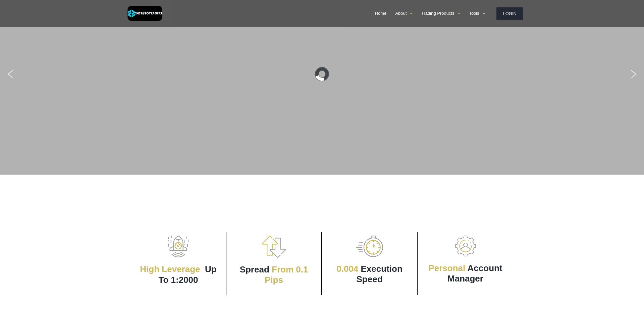644x310 pixels.
Task: Go to previous slide with left arrow
Action: coord(10,74)
